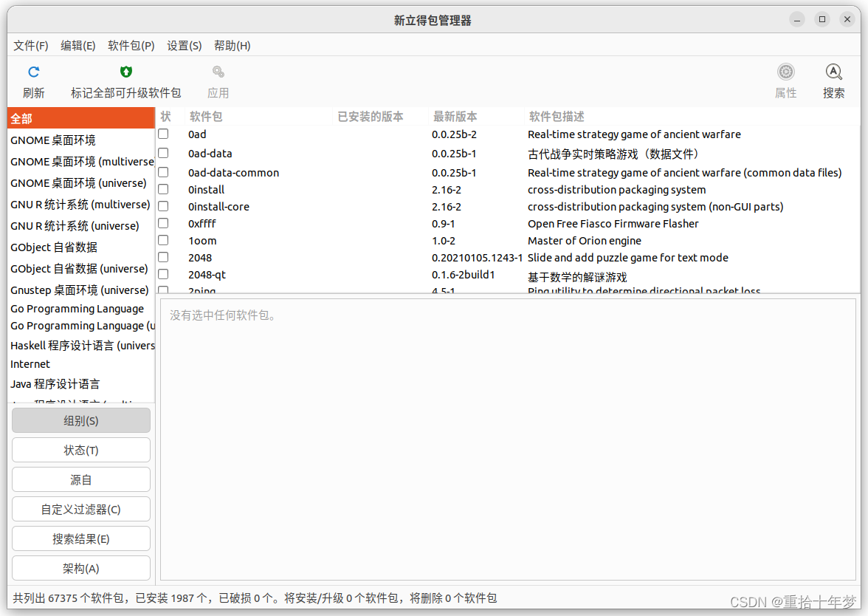Select Haskell 程序设计语言 category
868x616 pixels.
[81, 346]
